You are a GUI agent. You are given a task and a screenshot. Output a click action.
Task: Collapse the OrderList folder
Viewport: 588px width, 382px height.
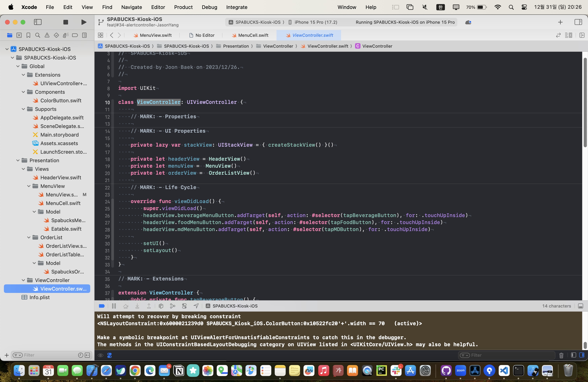[x=29, y=237]
